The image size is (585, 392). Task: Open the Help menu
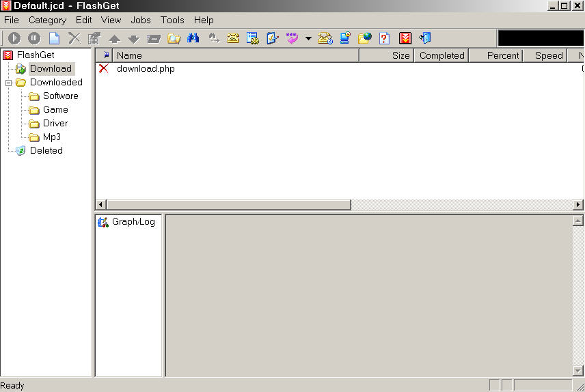coord(204,20)
